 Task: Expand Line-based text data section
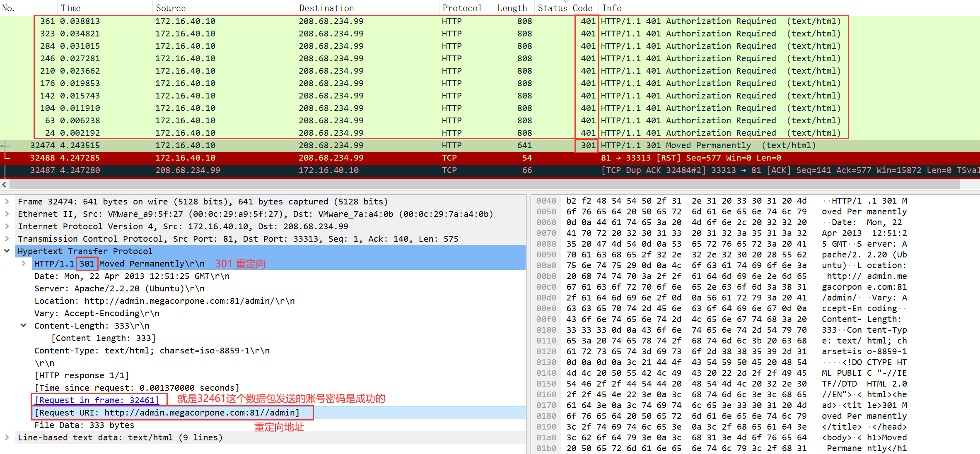[7, 437]
